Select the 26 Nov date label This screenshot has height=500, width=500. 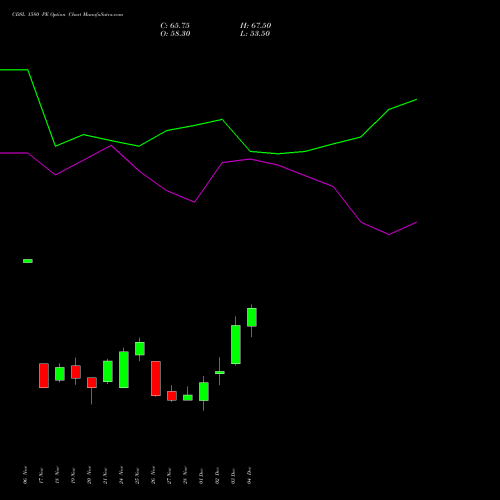(153, 475)
